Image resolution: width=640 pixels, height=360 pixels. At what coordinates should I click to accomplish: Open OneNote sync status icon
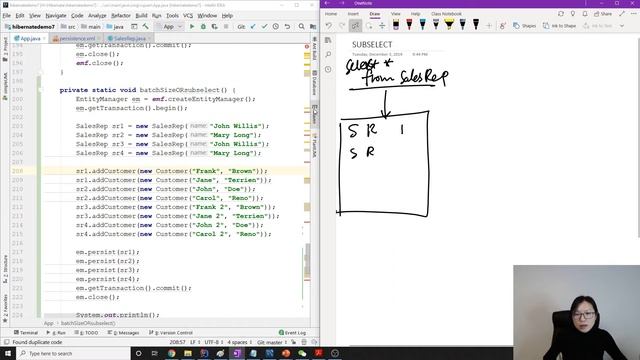(561, 14)
